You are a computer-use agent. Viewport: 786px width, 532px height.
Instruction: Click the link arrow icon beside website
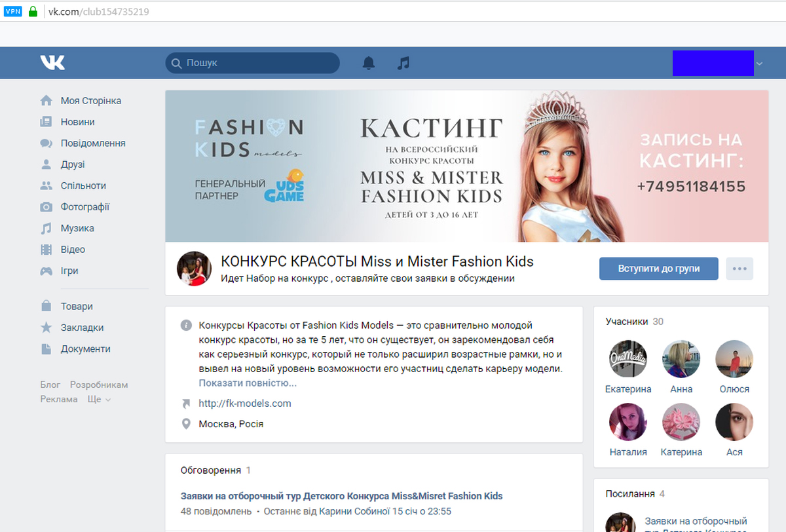[186, 404]
